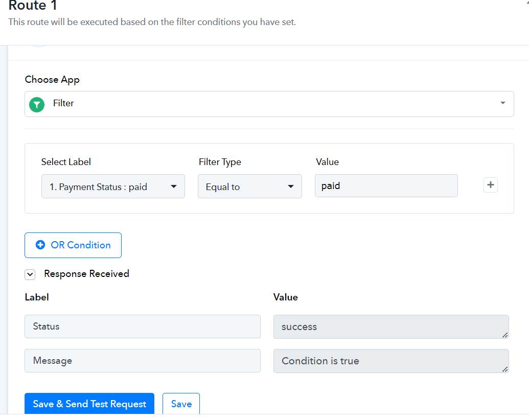Click the bold Value heading above success
Image resolution: width=529 pixels, height=420 pixels.
point(285,297)
